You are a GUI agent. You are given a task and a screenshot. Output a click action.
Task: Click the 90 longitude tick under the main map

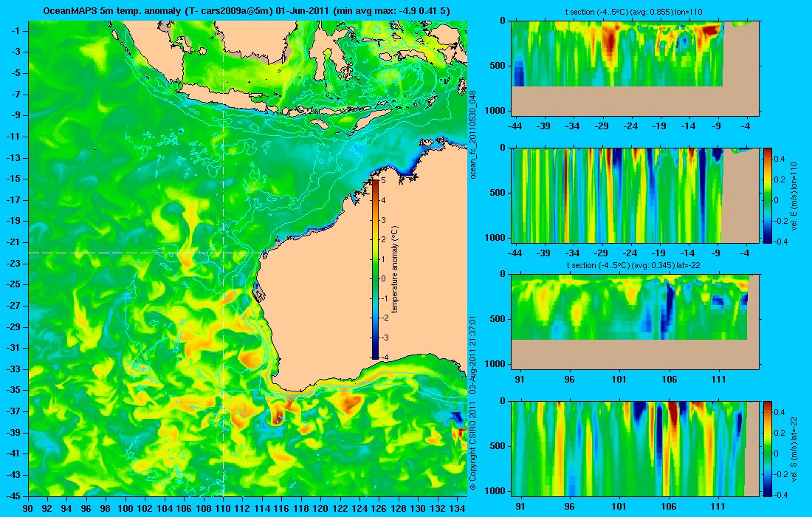pos(29,508)
